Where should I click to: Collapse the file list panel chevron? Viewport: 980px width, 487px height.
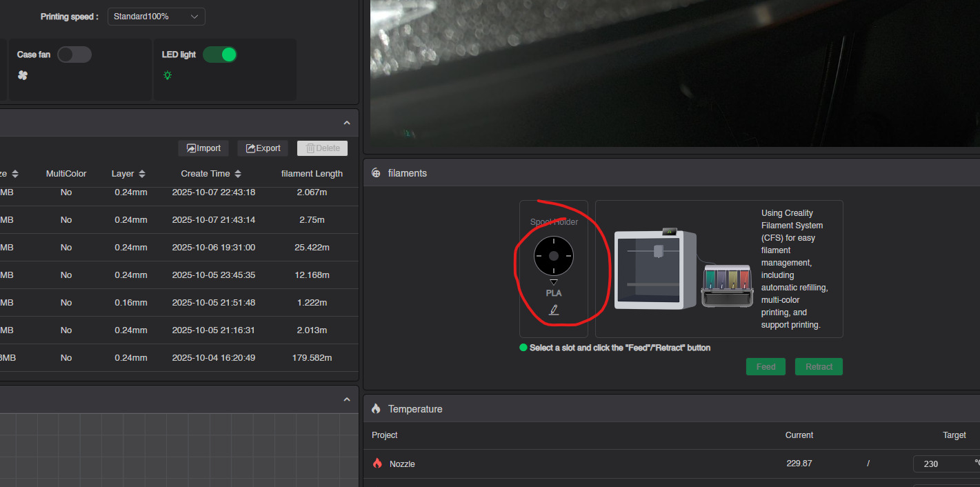[347, 123]
